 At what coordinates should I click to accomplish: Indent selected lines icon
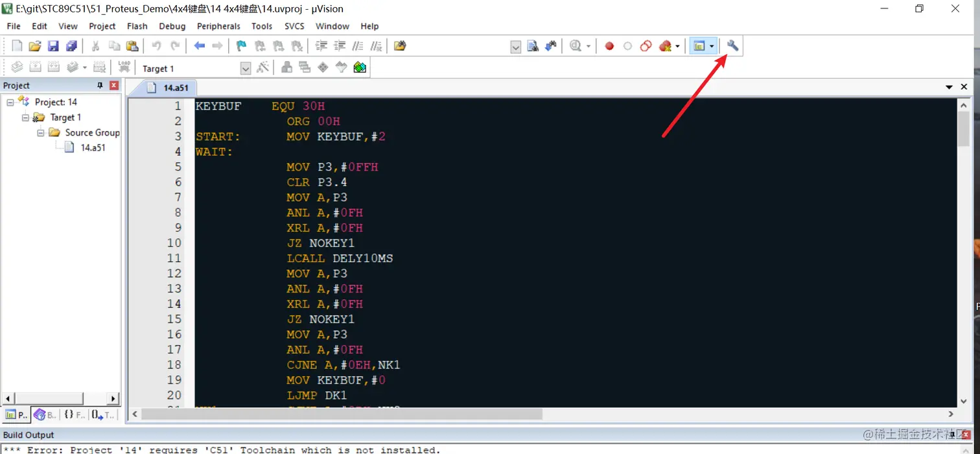click(321, 46)
